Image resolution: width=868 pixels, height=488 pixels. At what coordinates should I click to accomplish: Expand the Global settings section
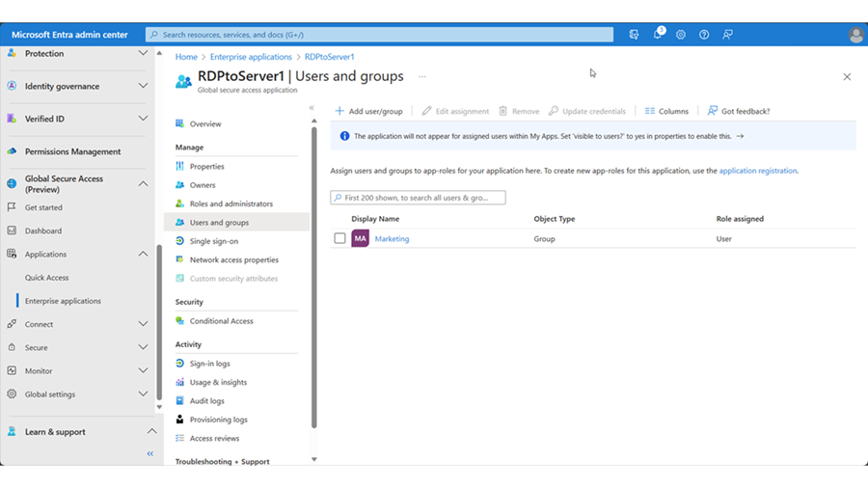pyautogui.click(x=143, y=393)
